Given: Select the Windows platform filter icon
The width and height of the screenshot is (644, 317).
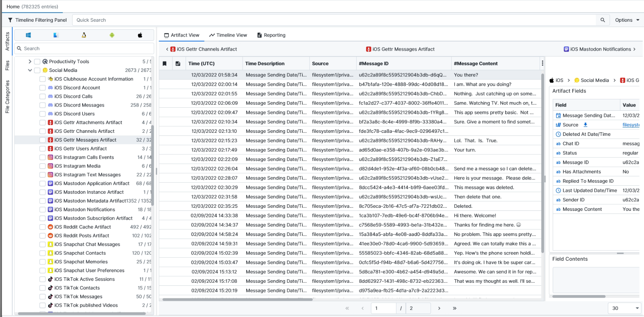Looking at the screenshot, I should tap(28, 35).
